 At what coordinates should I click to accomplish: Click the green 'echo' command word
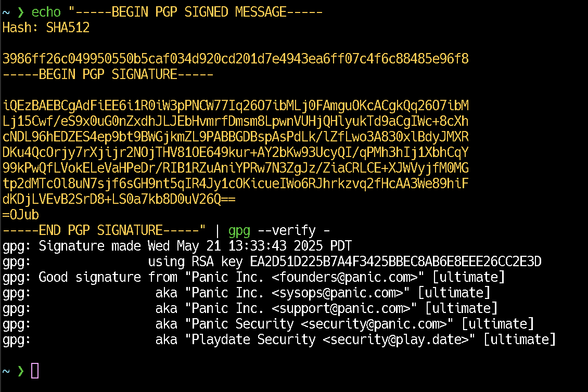click(x=46, y=12)
